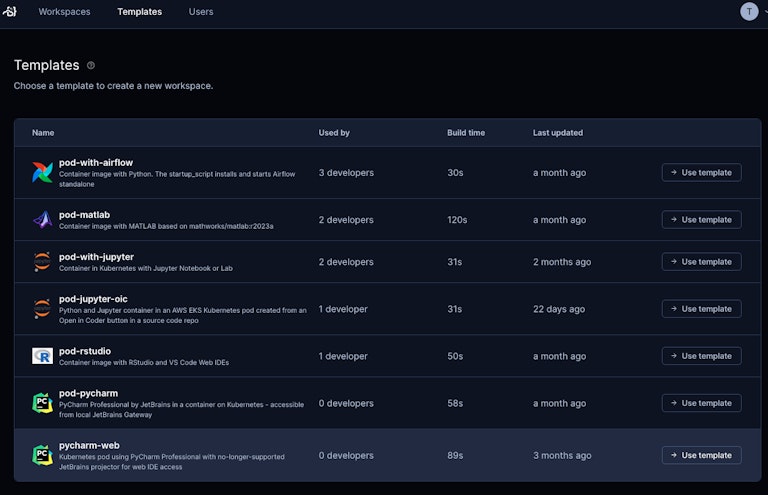Switch to the Workspaces tab
The image size is (768, 495).
pos(64,12)
